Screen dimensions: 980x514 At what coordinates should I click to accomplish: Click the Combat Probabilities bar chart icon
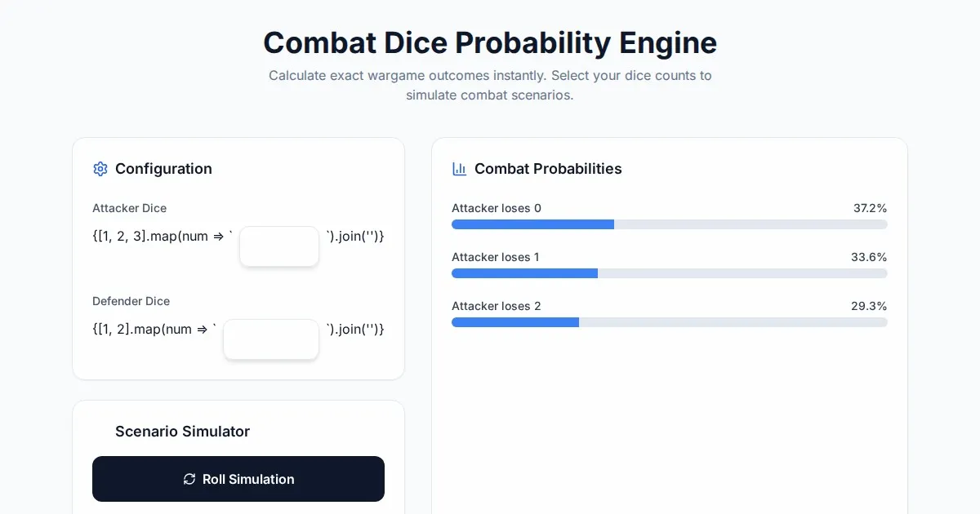tap(459, 169)
